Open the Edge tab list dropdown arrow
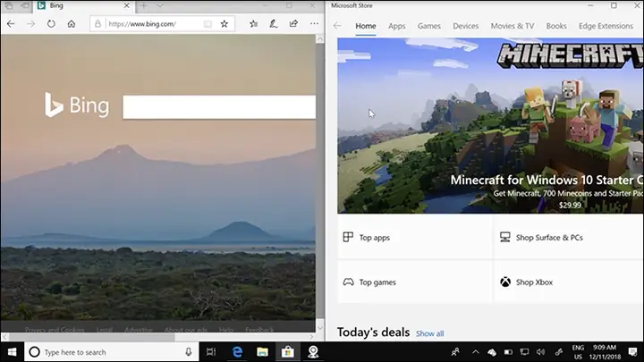The width and height of the screenshot is (644, 362). (160, 5)
